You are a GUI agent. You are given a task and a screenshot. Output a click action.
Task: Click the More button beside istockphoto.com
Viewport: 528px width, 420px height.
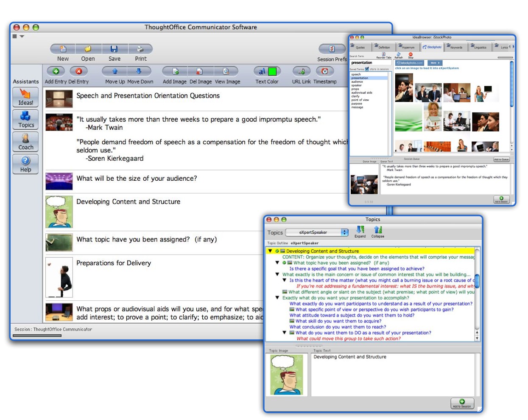click(434, 63)
